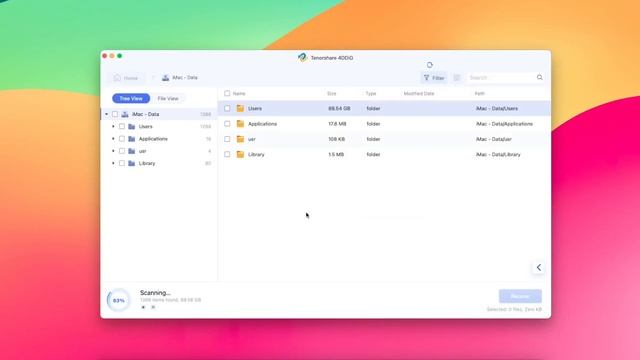640x360 pixels.
Task: Click the yellow Users folder icon in the file list
Action: click(240, 108)
